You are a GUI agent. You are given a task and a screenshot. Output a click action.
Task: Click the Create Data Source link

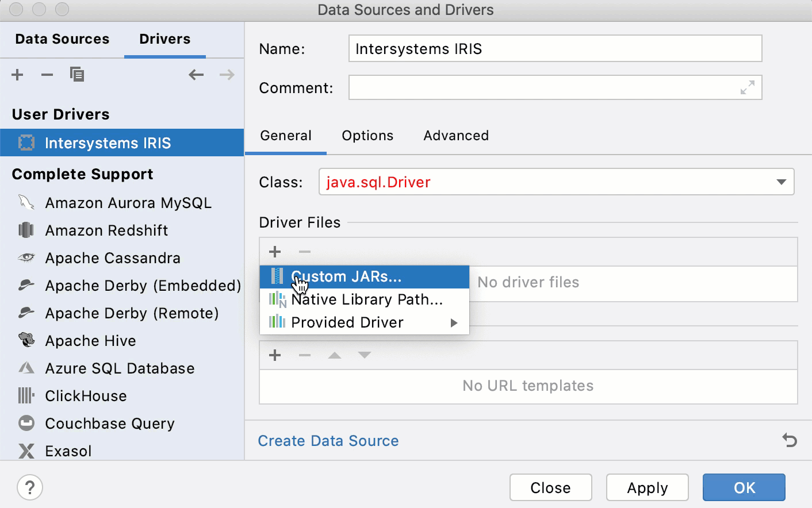coord(328,441)
